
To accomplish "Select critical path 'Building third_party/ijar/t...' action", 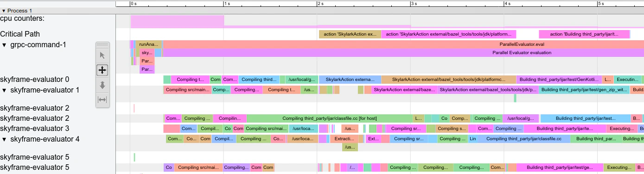I will (584, 34).
